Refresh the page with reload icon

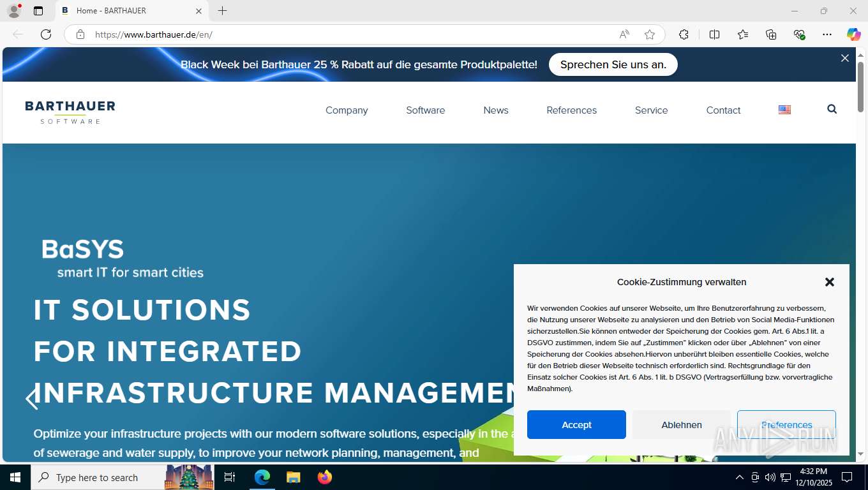(x=46, y=34)
